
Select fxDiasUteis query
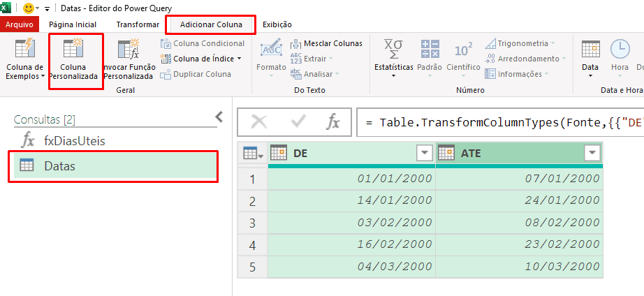[x=115, y=141]
